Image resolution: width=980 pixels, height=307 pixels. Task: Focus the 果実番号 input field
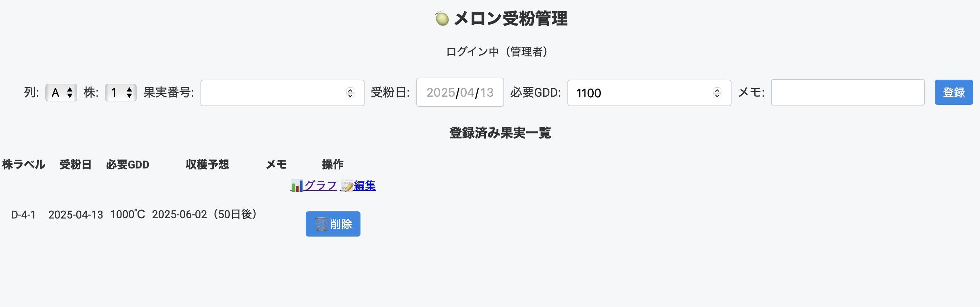pyautogui.click(x=272, y=93)
